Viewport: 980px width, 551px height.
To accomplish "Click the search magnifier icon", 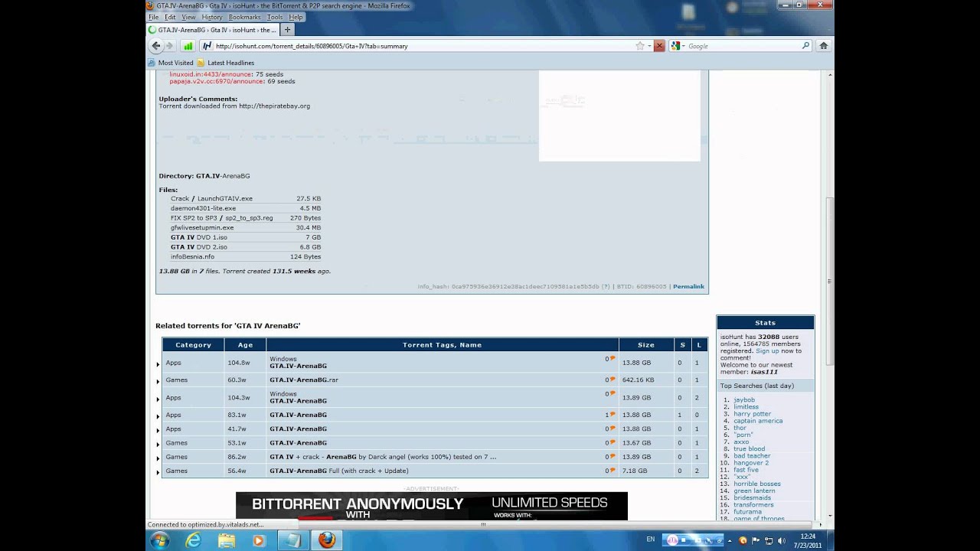I will click(805, 46).
